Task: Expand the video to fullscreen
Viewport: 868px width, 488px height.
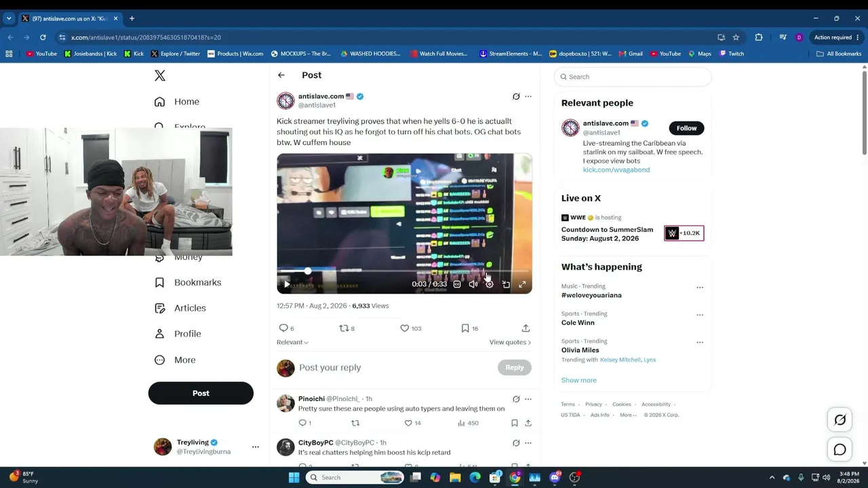Action: [522, 284]
